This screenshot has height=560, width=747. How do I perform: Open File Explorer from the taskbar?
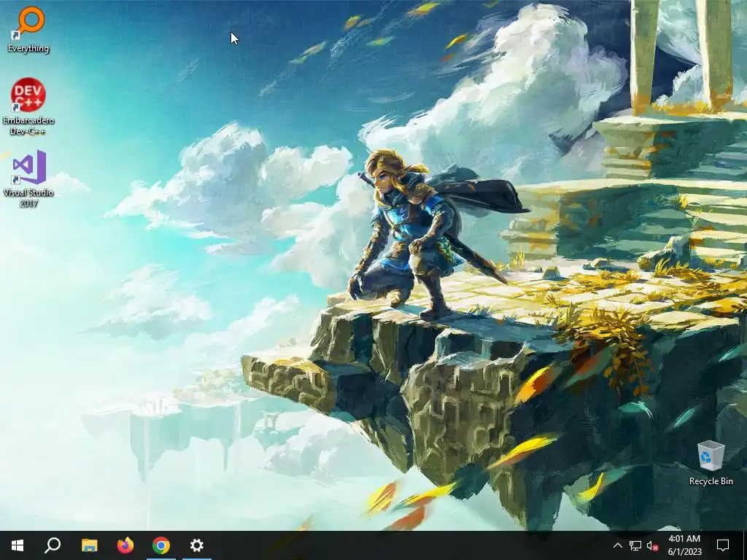point(89,545)
